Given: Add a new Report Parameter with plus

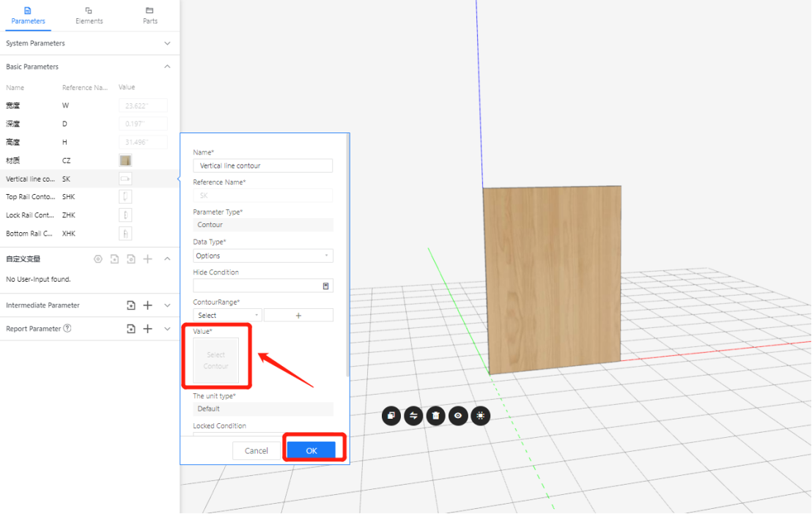Looking at the screenshot, I should click(x=147, y=329).
